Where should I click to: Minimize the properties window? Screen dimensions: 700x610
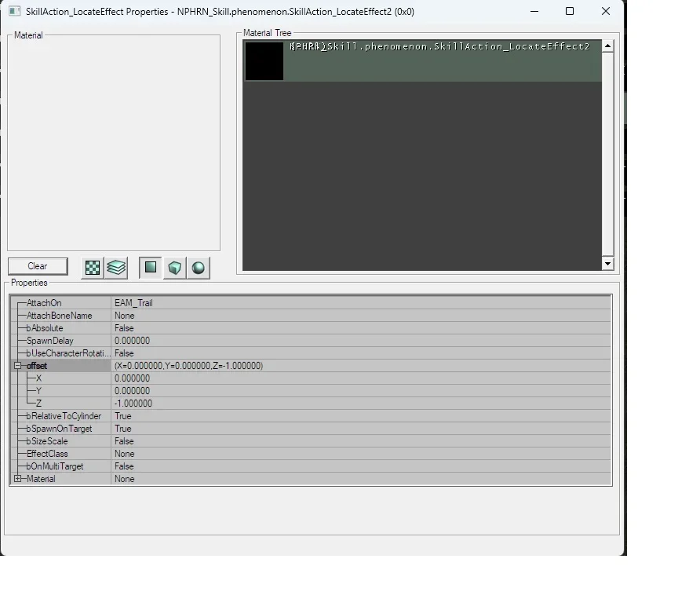534,11
